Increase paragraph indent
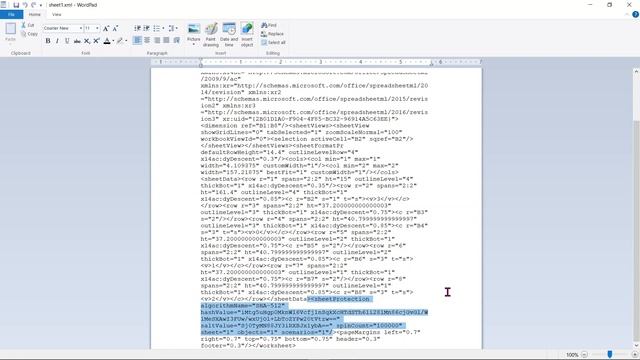Image resolution: width=640 pixels, height=360 pixels. 147,28
